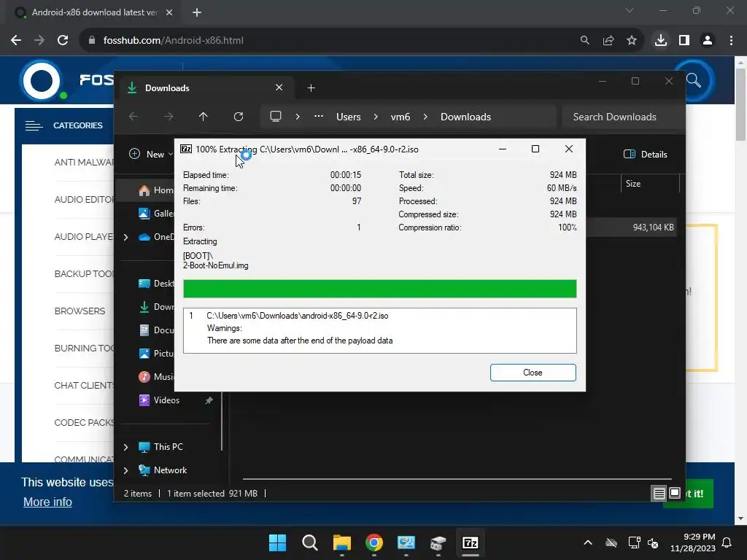747x560 pixels.
Task: Open the Windows Start menu
Action: click(278, 542)
